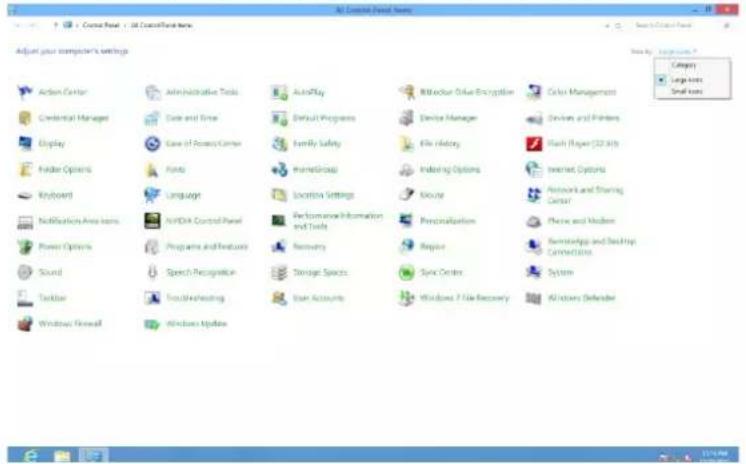This screenshot has width=746, height=464.
Task: Click the Search Control Panel field
Action: [678, 25]
